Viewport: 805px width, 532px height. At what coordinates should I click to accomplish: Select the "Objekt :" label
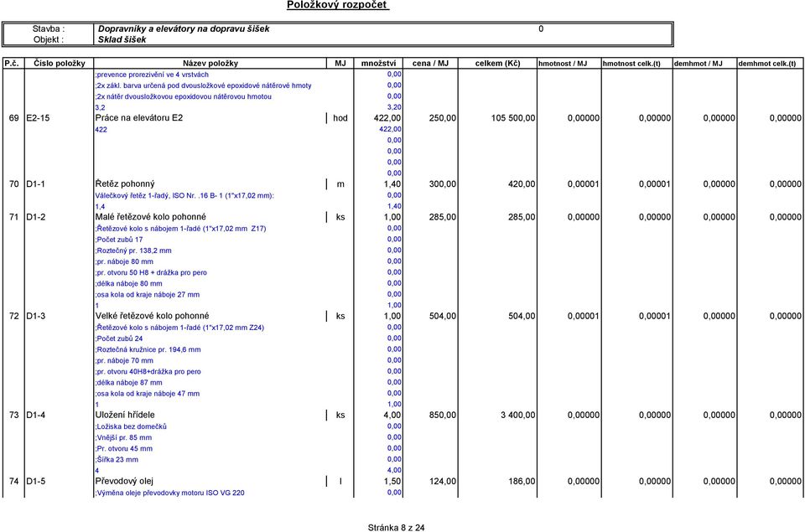pyautogui.click(x=49, y=39)
